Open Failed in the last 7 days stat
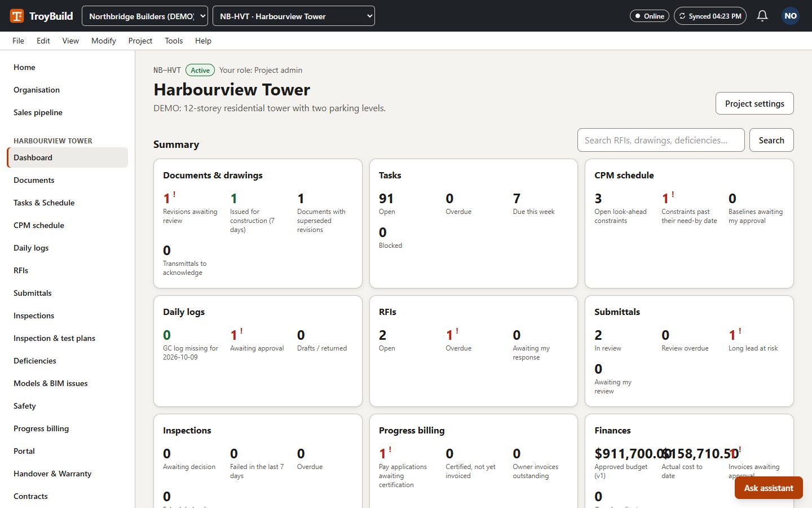Image resolution: width=812 pixels, height=508 pixels. [x=258, y=463]
